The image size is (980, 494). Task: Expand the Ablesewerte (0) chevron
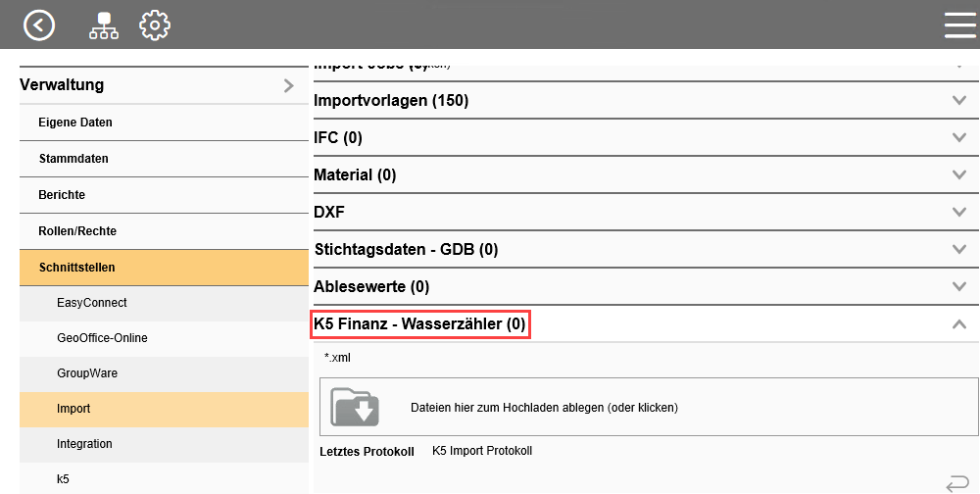[958, 286]
